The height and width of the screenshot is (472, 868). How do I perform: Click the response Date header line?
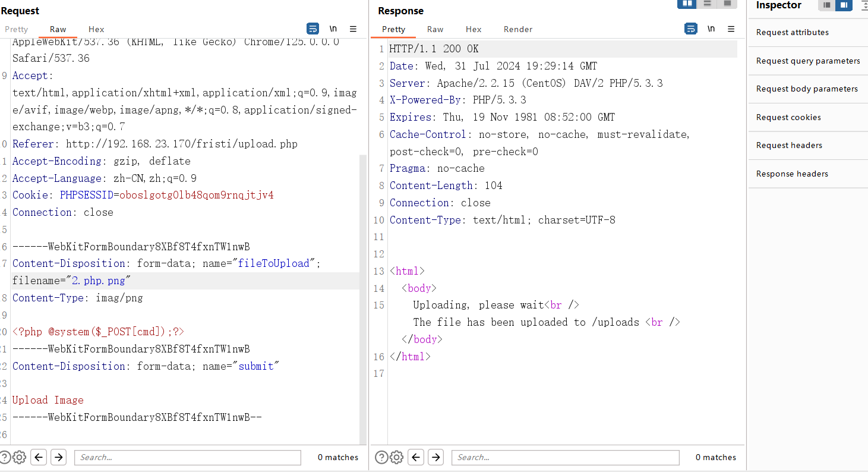pos(494,66)
